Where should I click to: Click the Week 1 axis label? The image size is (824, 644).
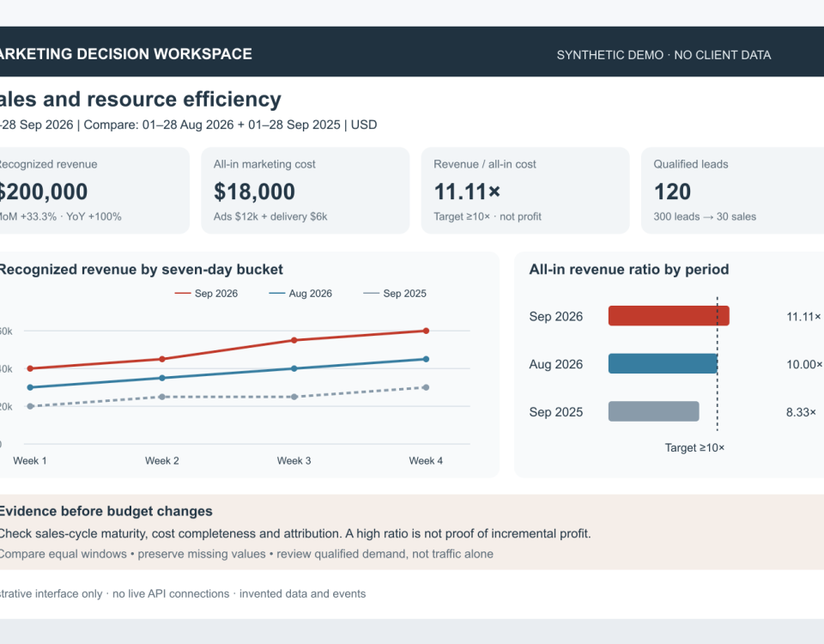(30, 460)
